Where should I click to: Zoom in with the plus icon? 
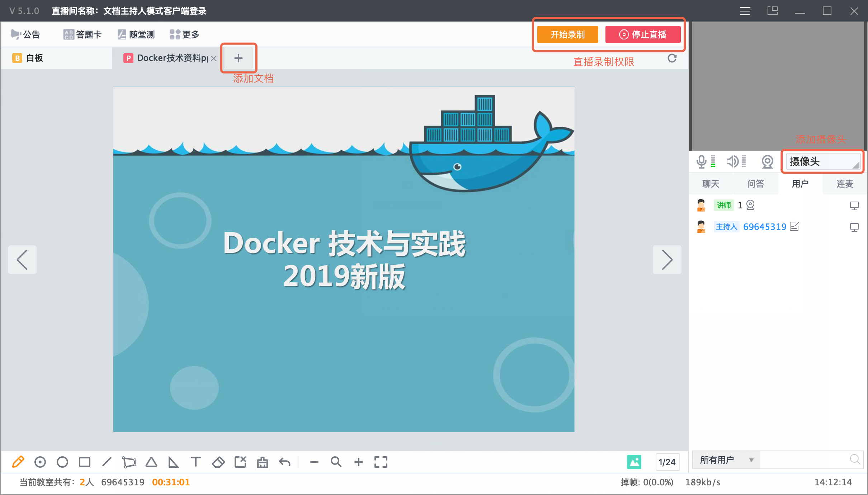pos(359,462)
